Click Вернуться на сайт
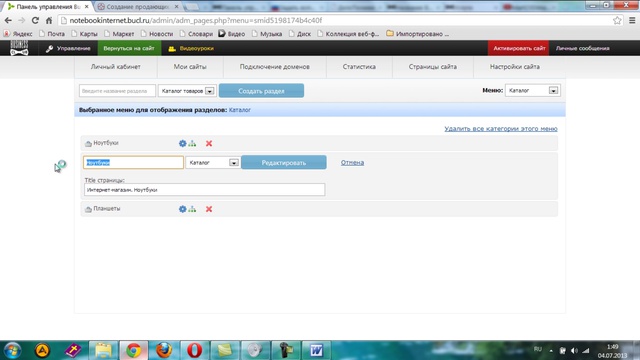The width and height of the screenshot is (640, 360). 129,48
